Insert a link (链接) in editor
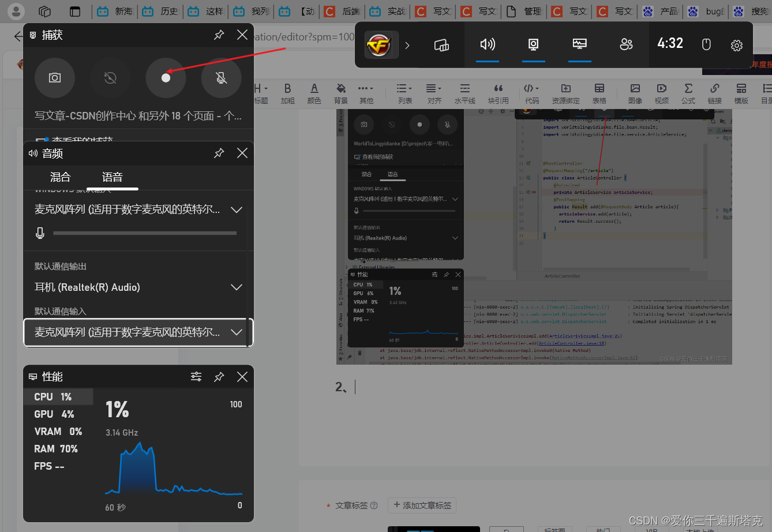The height and width of the screenshot is (532, 772). tap(715, 93)
